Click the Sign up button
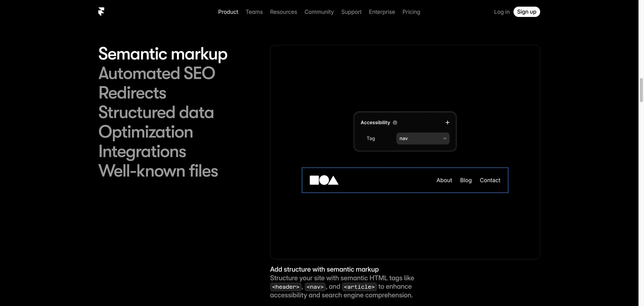 point(527,12)
